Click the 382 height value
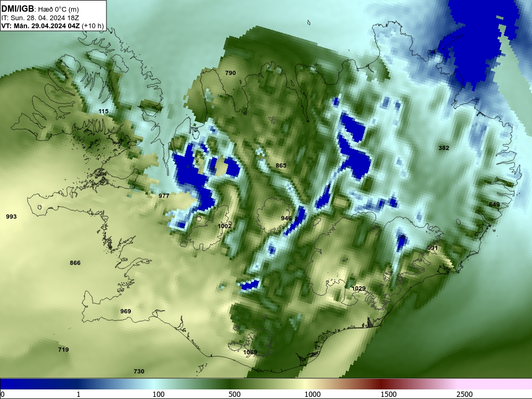Screen dimensions: 532x399 tap(444, 148)
